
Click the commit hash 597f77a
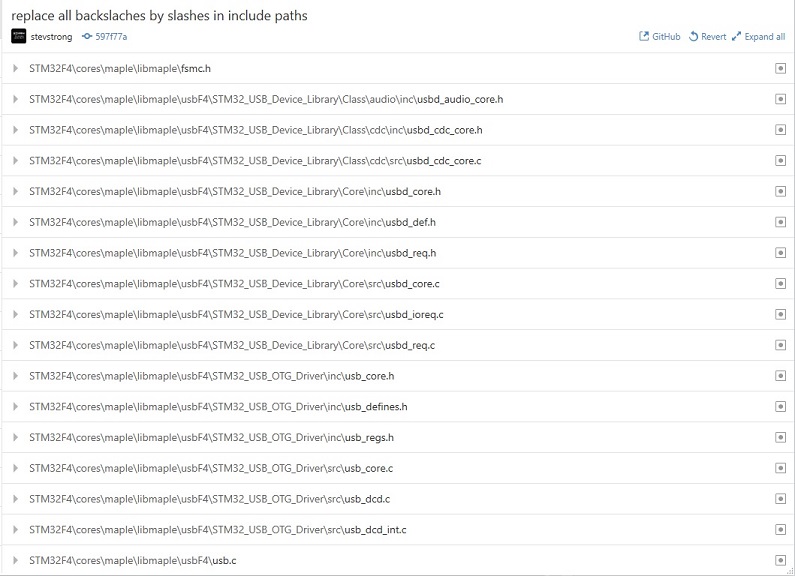tap(111, 37)
